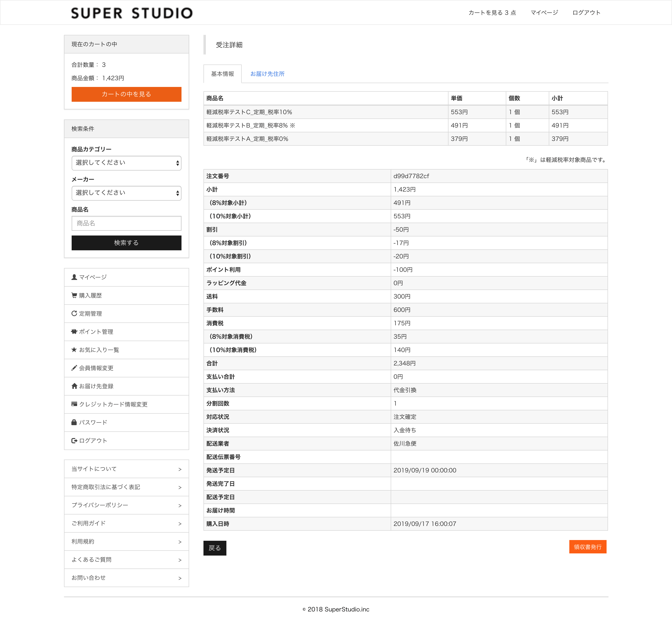
Task: Click the cart icon beside 購入履歴
Action: coord(74,295)
